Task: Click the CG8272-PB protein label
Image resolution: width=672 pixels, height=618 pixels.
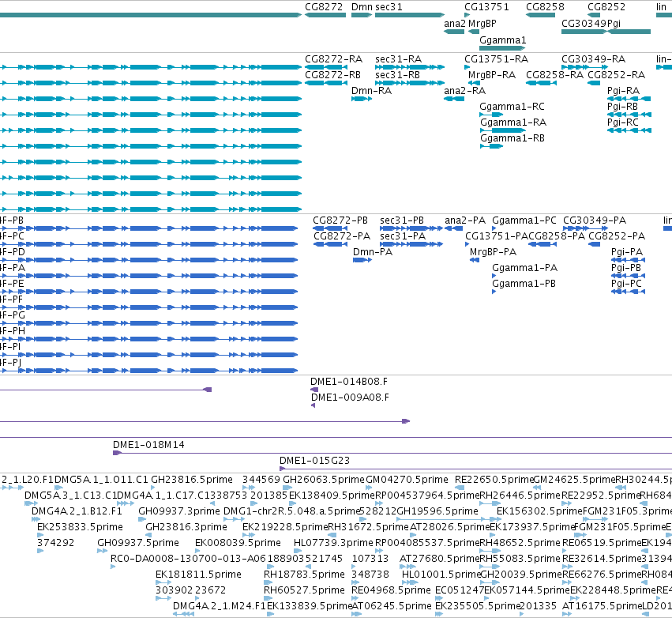Action: click(340, 220)
